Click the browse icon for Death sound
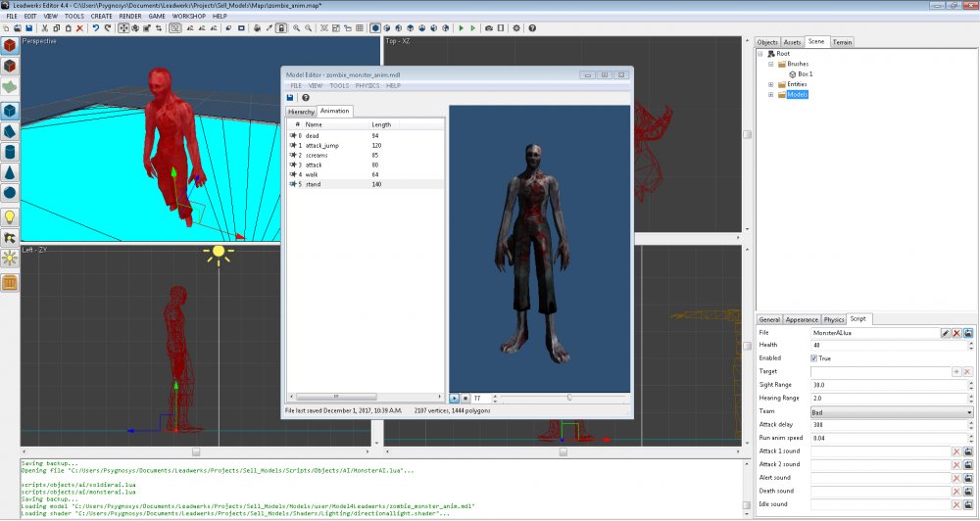980x521 pixels. [968, 491]
